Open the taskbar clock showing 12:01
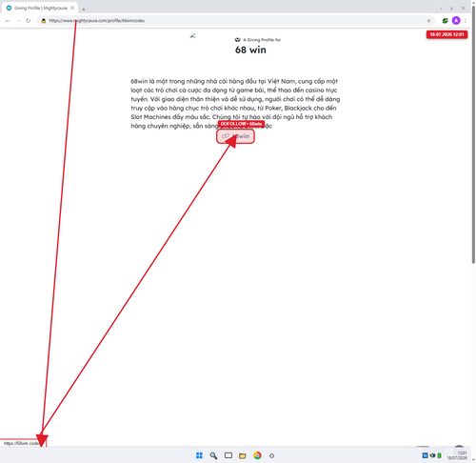Screen dimensions: 476x463 [x=457, y=455]
